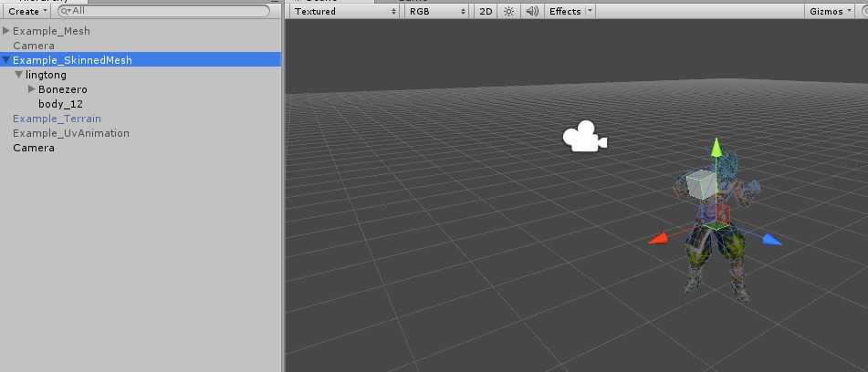Click the search magnifier icon in Hierarchy

66,11
